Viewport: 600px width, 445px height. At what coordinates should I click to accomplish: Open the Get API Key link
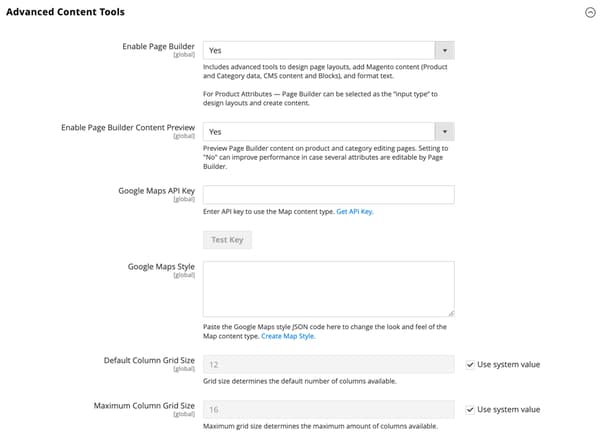(355, 212)
